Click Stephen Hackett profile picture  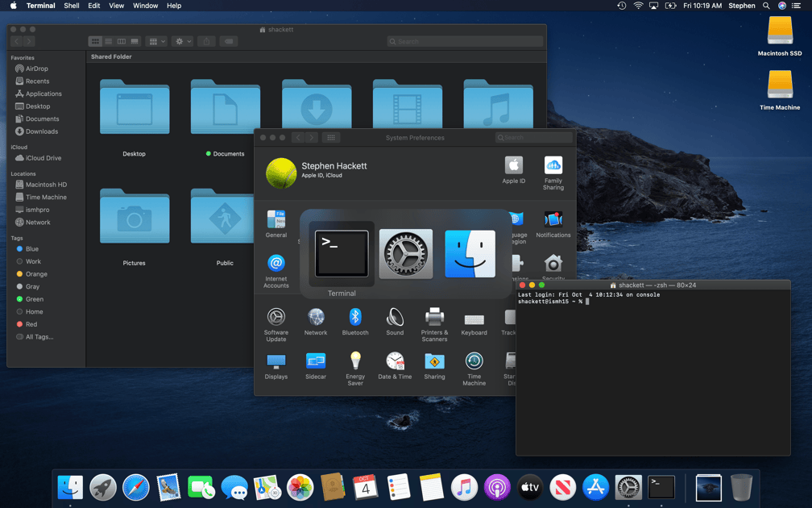[x=280, y=173]
